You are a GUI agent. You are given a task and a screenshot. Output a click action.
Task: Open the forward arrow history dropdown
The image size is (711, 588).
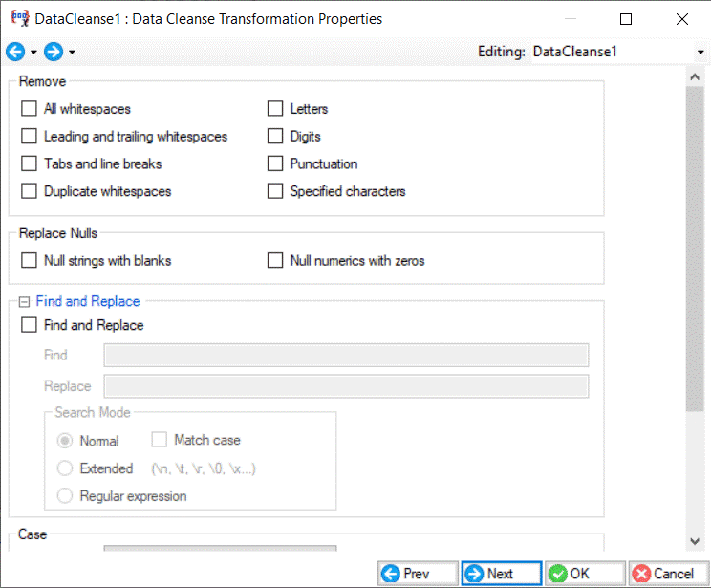tap(72, 53)
